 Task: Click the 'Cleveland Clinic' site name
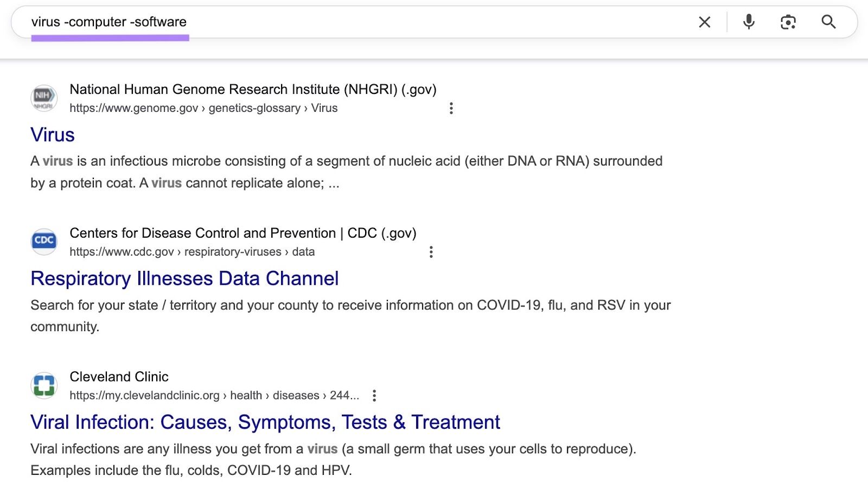[x=119, y=377]
